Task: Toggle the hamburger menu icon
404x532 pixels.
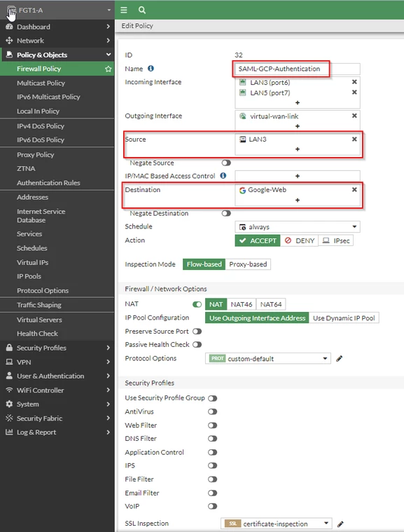Action: coord(124,11)
